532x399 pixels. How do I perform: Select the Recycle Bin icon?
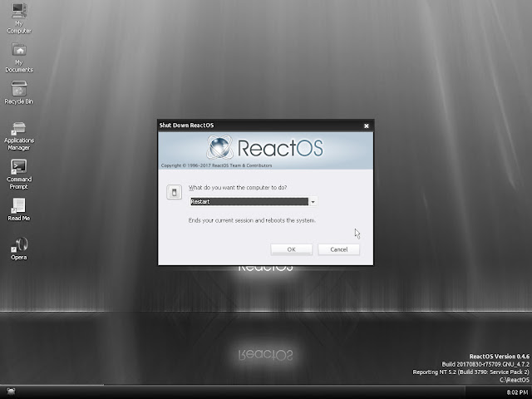(x=19, y=92)
